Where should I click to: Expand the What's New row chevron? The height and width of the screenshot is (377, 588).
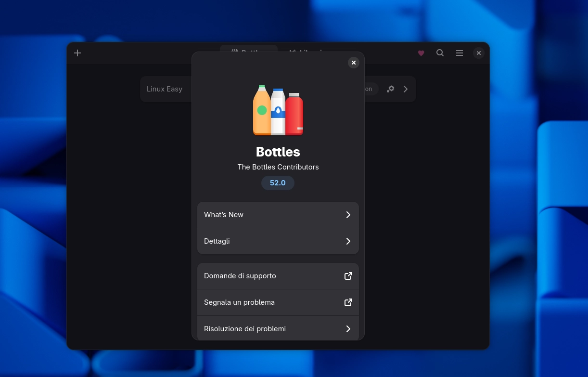click(348, 215)
